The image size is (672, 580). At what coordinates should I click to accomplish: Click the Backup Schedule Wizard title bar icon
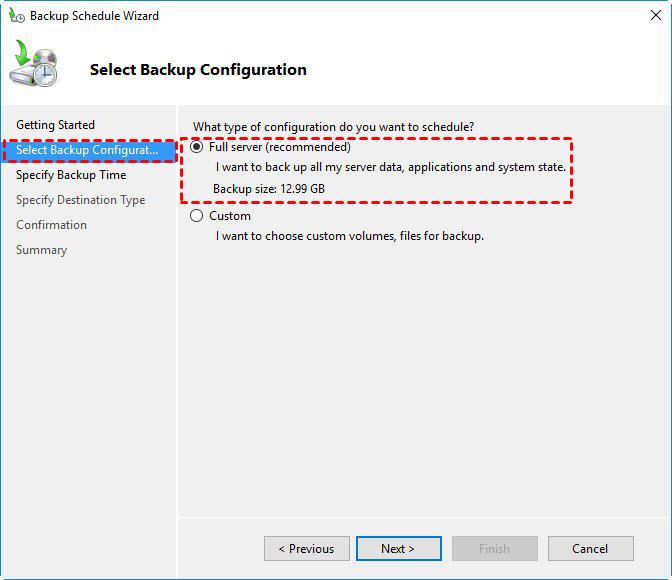tap(16, 15)
